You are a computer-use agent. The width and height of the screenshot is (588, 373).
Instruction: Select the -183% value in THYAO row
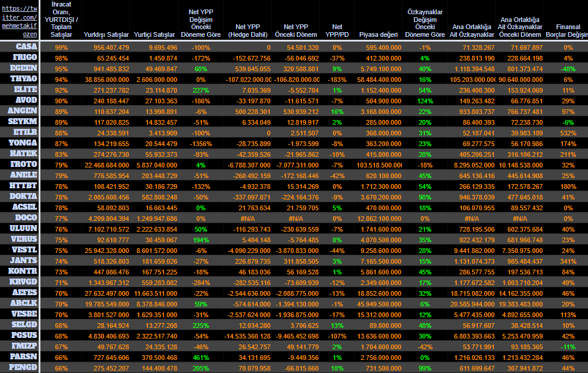tap(337, 80)
